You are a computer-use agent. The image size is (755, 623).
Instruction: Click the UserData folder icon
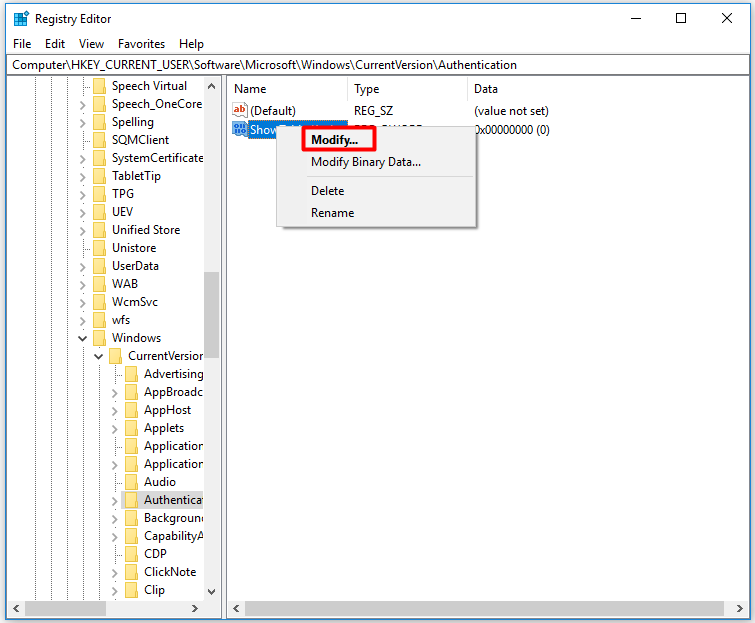99,266
